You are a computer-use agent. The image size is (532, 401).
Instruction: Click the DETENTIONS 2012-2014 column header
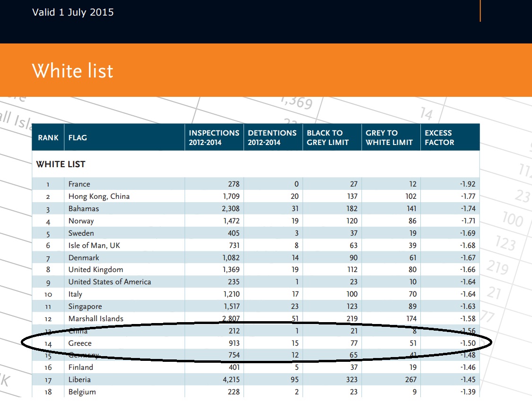click(x=272, y=137)
